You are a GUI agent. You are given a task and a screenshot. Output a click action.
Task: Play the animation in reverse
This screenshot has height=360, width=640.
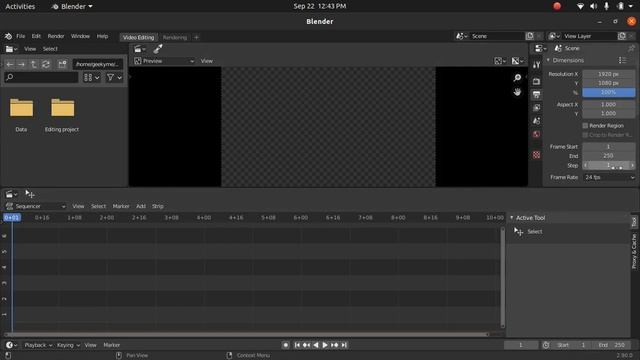[316, 345]
